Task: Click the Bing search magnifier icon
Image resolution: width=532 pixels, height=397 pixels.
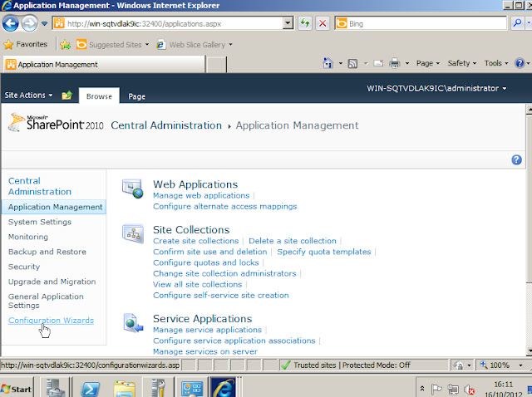Action: coord(517,23)
